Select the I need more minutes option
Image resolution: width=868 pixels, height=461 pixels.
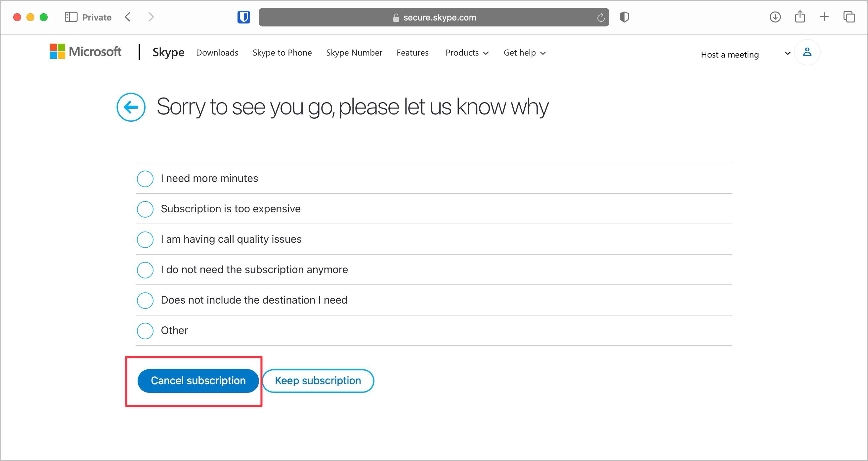coord(145,179)
